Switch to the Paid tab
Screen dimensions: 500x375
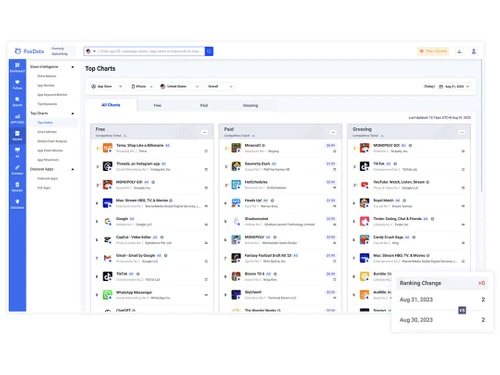click(x=204, y=105)
